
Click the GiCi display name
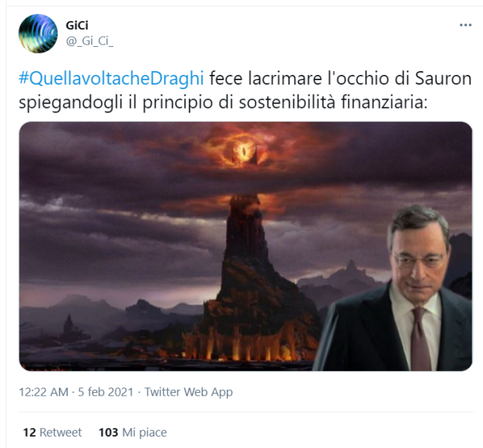coord(77,25)
